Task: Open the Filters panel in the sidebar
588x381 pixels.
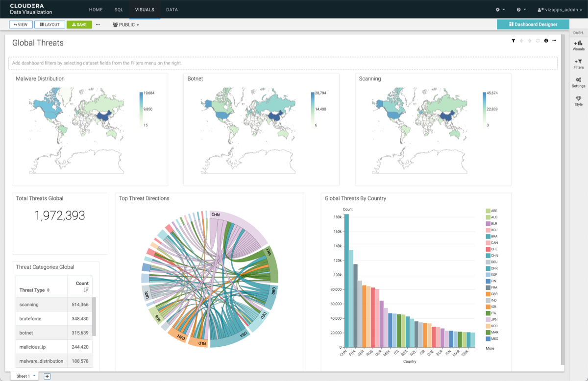Action: point(578,64)
